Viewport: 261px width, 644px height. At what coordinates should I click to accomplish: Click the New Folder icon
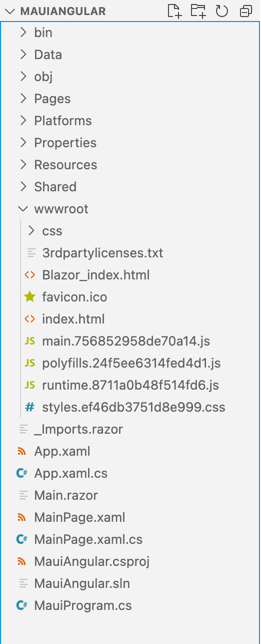tap(198, 11)
